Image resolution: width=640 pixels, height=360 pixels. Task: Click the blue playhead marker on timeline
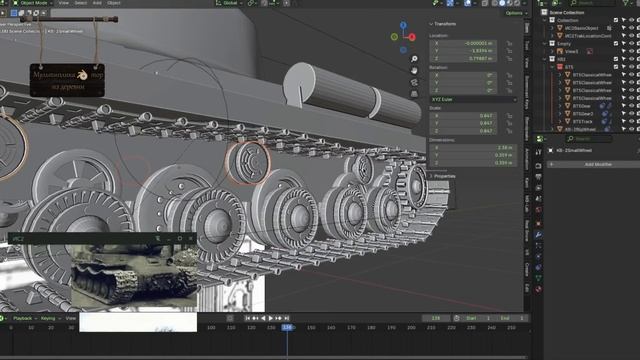287,327
